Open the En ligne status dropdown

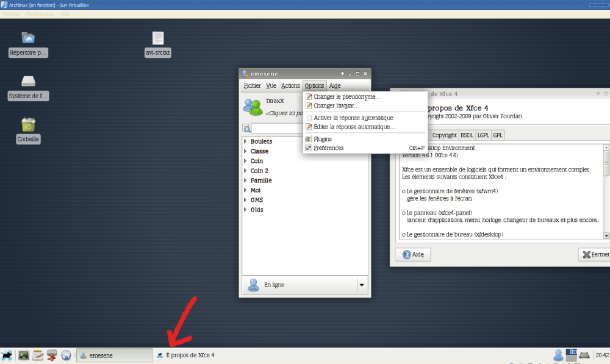click(361, 285)
